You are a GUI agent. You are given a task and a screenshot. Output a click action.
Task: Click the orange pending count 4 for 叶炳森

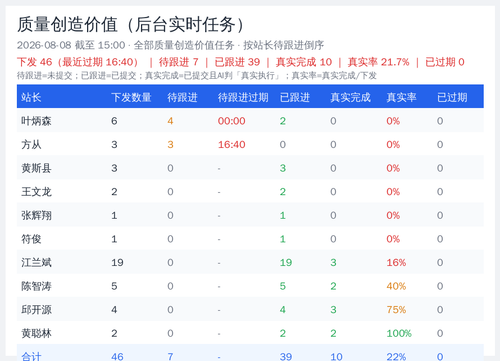(x=170, y=121)
